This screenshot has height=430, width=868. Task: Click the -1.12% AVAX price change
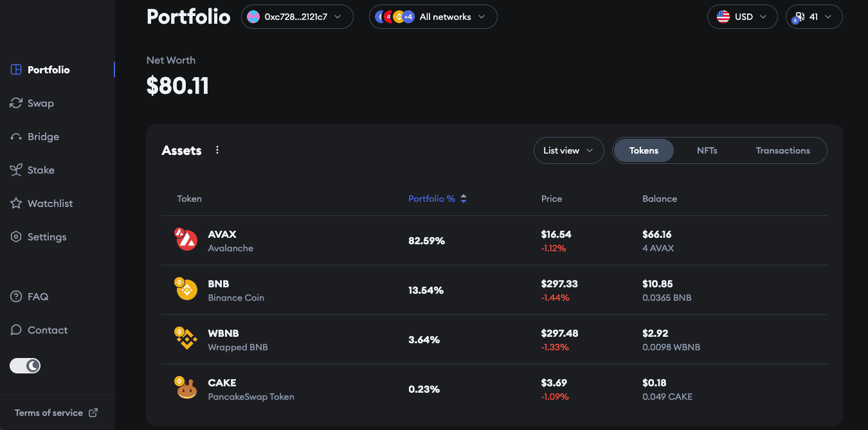coord(554,248)
